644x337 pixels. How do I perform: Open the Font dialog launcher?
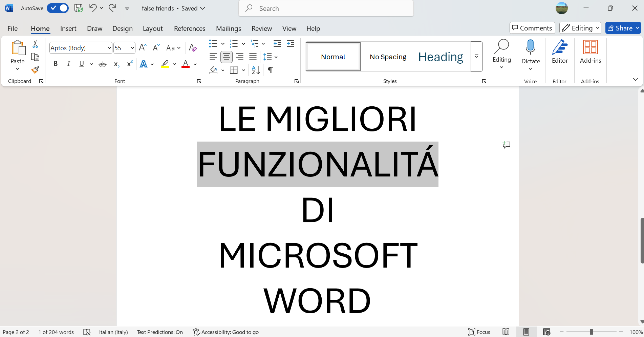coord(199,81)
